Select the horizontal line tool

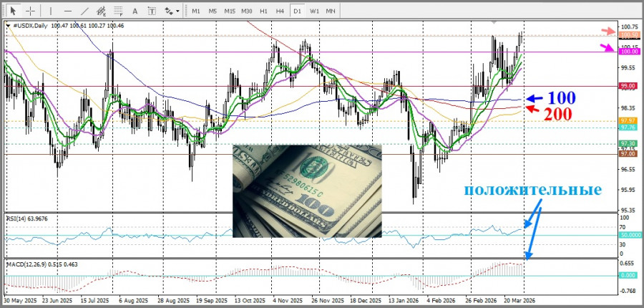click(67, 11)
